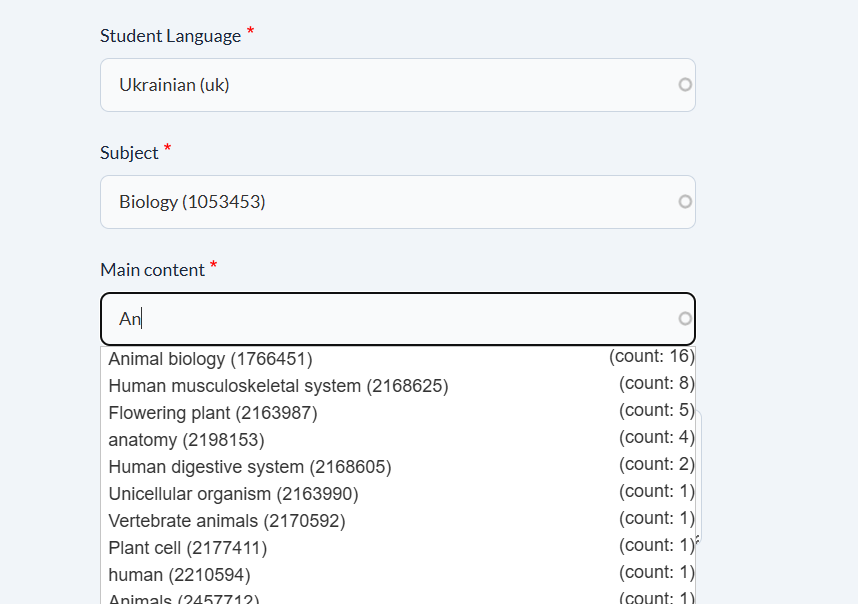Viewport: 858px width, 604px height.
Task: Click the circle icon in Main content field
Action: (685, 319)
